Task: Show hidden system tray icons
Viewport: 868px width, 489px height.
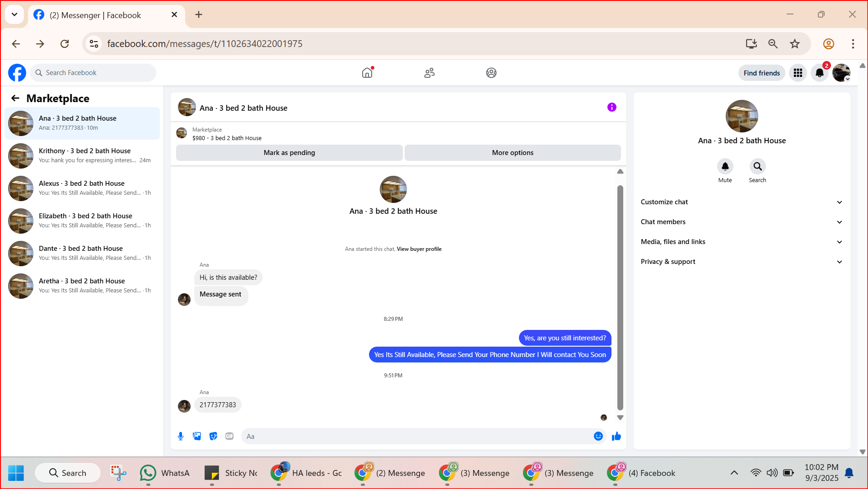Action: (734, 473)
